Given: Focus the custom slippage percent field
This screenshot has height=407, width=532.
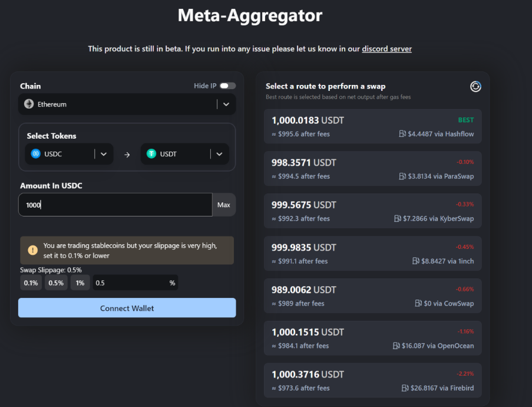Looking at the screenshot, I should click(x=136, y=283).
